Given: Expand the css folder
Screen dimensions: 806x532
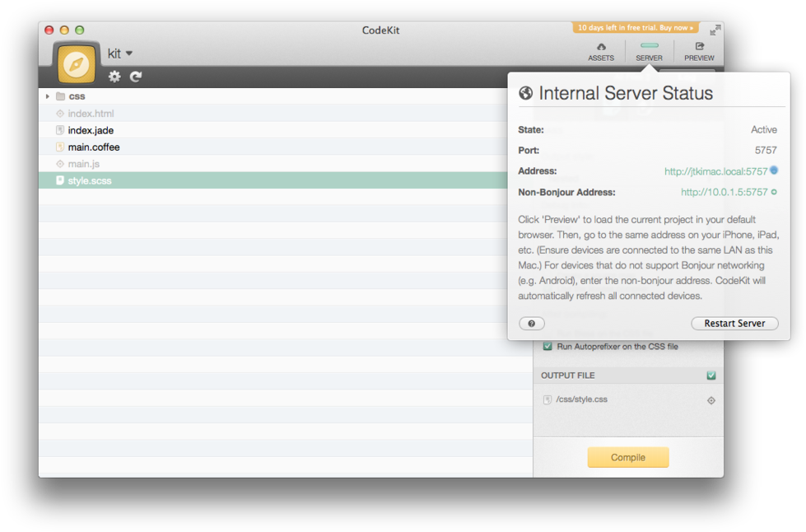Looking at the screenshot, I should (x=48, y=96).
